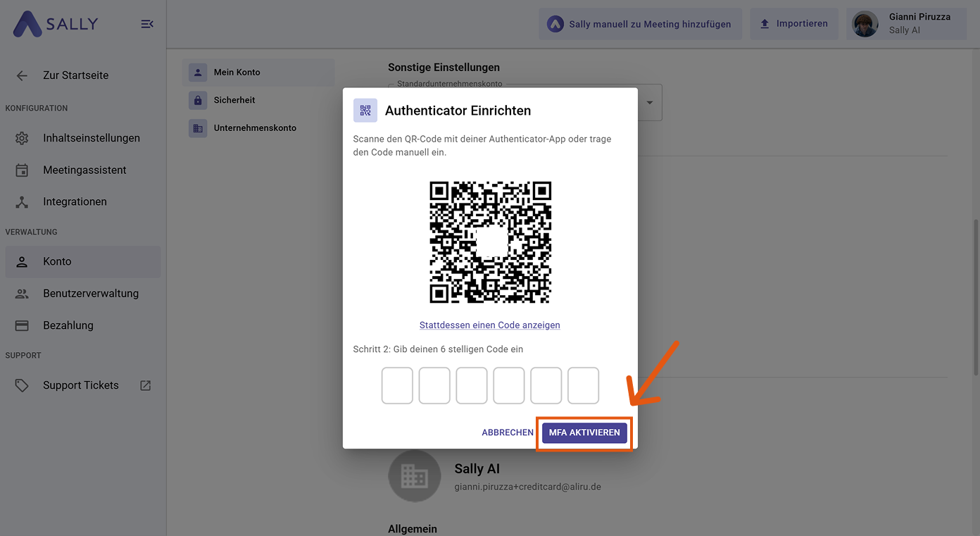
Task: Click the QR code icon in the dialog header
Action: 365,110
